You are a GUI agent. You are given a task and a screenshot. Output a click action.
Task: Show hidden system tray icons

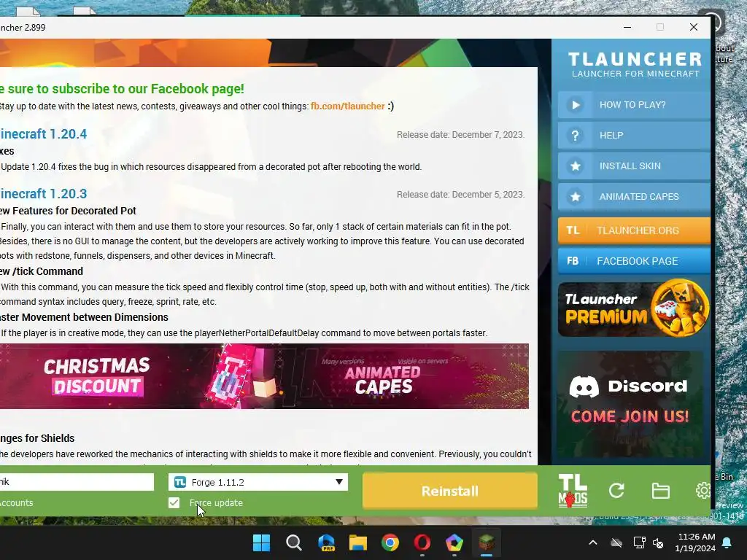(593, 542)
